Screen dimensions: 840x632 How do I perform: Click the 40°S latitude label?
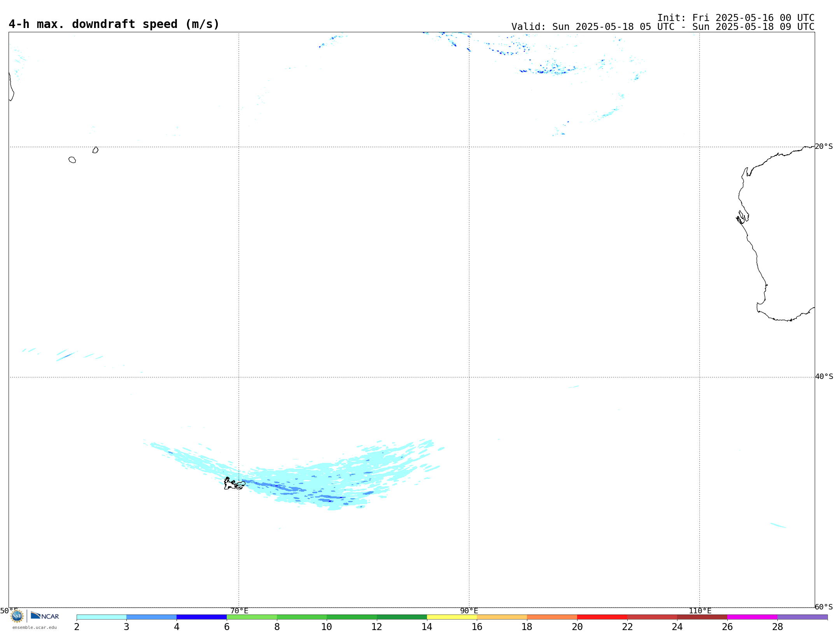(x=824, y=376)
